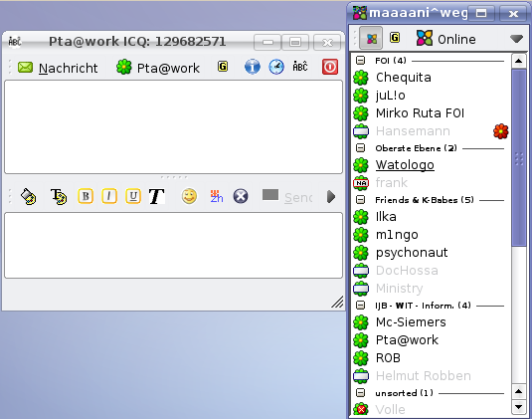Viewport: 532px width, 419px height.
Task: Click the green envelope message icon
Action: point(25,68)
